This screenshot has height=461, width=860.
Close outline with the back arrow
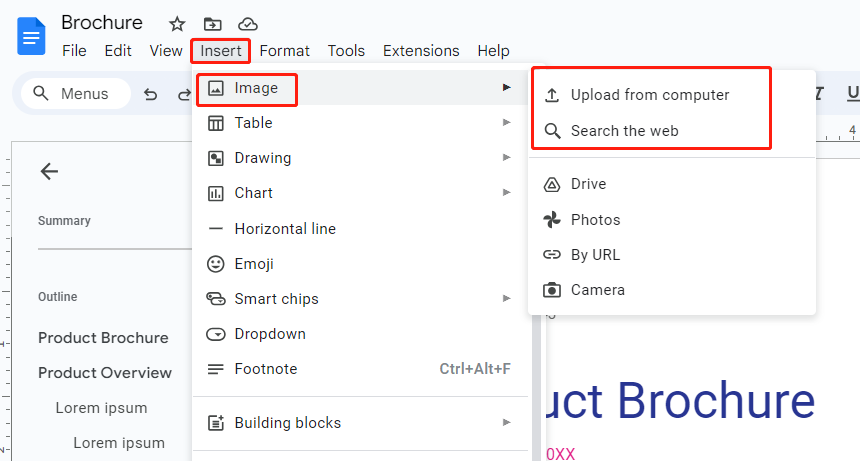pos(49,172)
